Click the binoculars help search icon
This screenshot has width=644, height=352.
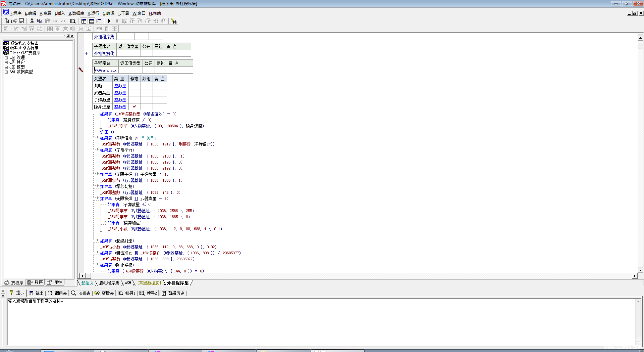coord(174,21)
